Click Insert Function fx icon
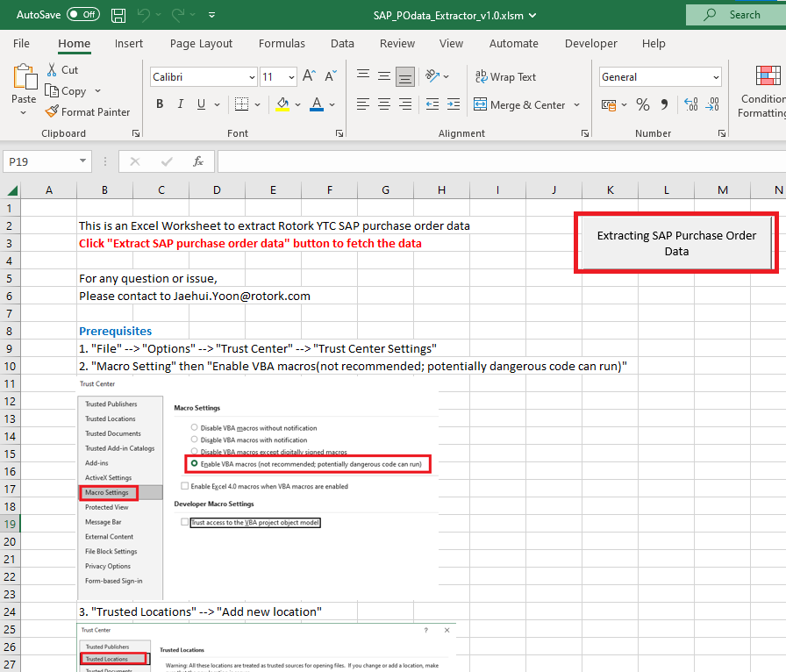Screen dimensions: 786x672 (198, 161)
